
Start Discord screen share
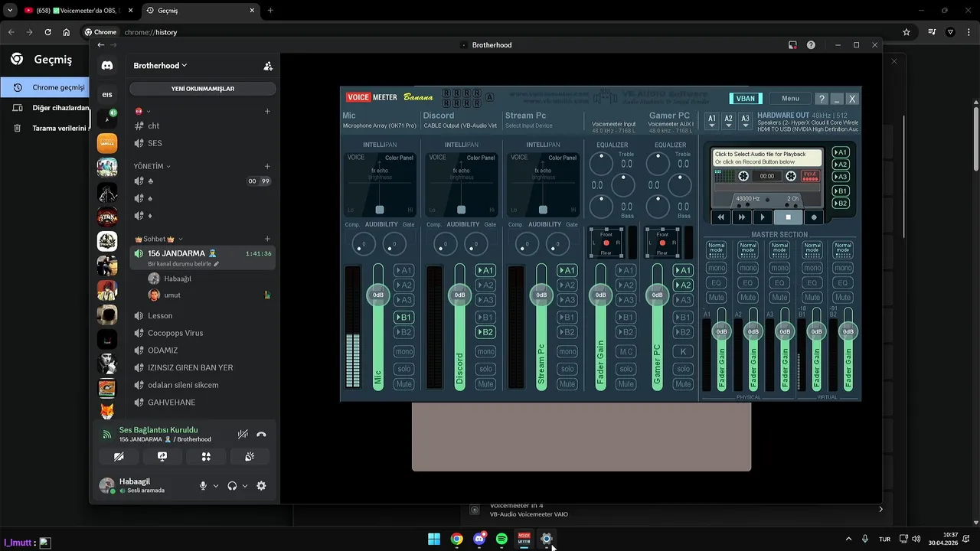pyautogui.click(x=162, y=457)
